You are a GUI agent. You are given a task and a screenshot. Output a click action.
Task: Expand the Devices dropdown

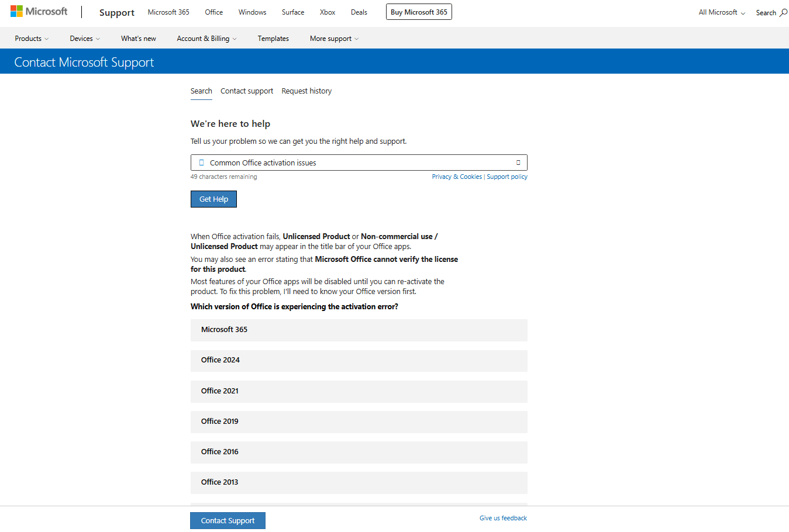click(x=85, y=39)
